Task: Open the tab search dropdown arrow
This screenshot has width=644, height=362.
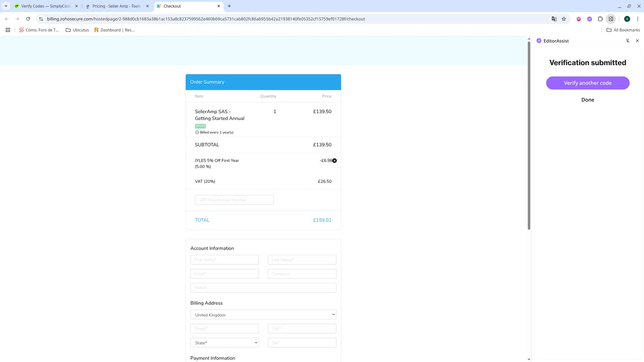Action: (x=6, y=6)
